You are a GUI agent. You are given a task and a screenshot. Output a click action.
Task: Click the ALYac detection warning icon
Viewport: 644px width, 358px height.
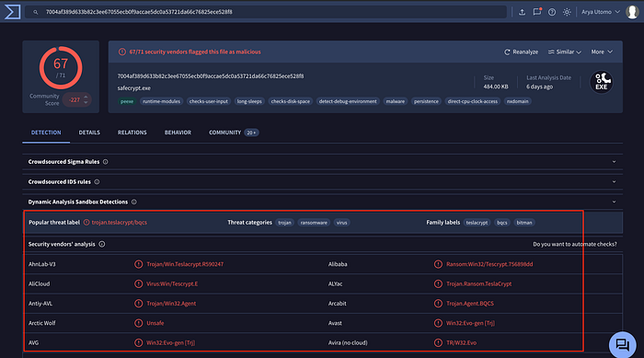click(438, 284)
